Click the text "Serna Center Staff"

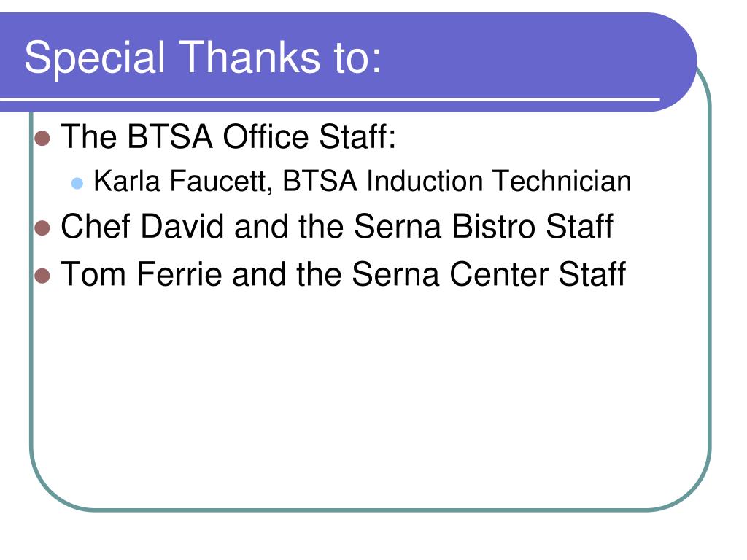coord(489,274)
